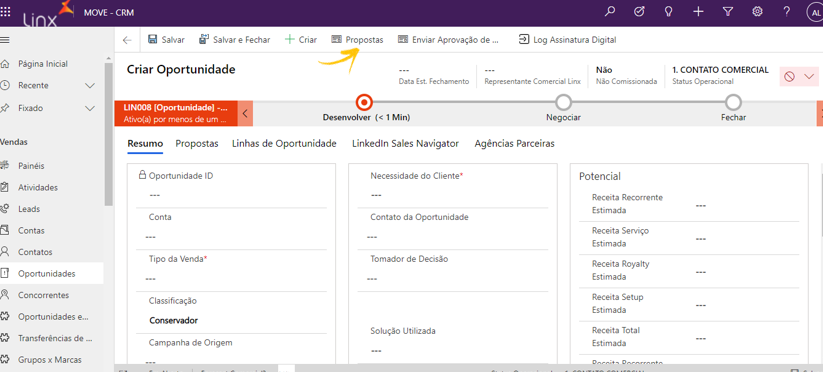Click the Status Operacional header field
The width and height of the screenshot is (823, 372).
tap(720, 76)
